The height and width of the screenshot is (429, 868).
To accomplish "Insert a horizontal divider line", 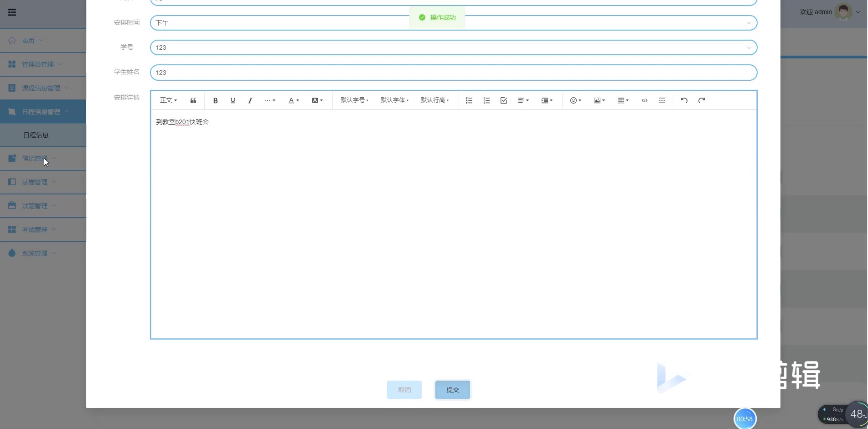I will [662, 100].
